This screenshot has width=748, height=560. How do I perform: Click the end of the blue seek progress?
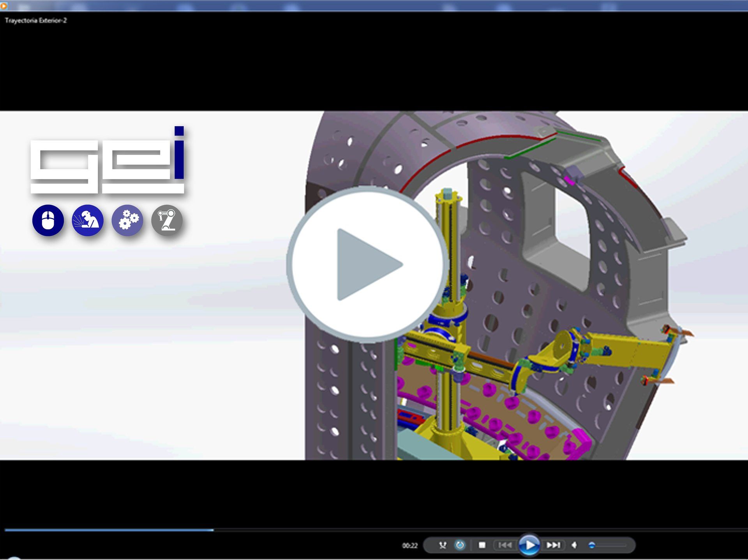point(213,530)
